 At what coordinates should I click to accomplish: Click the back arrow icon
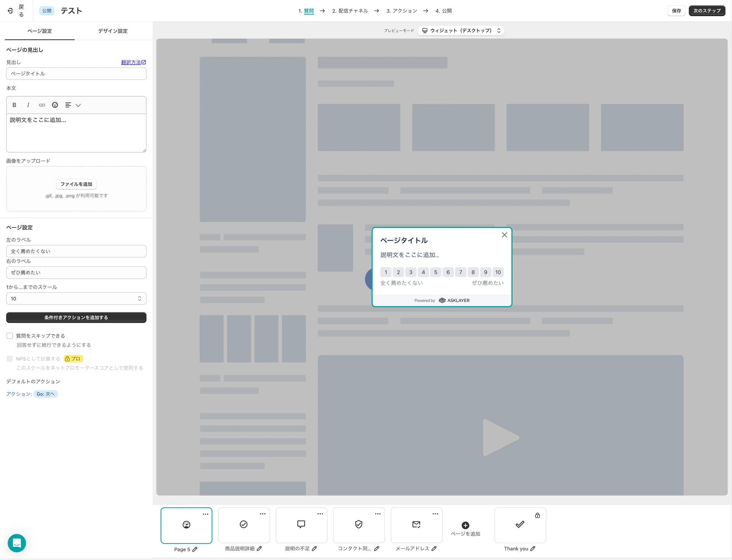[10, 11]
